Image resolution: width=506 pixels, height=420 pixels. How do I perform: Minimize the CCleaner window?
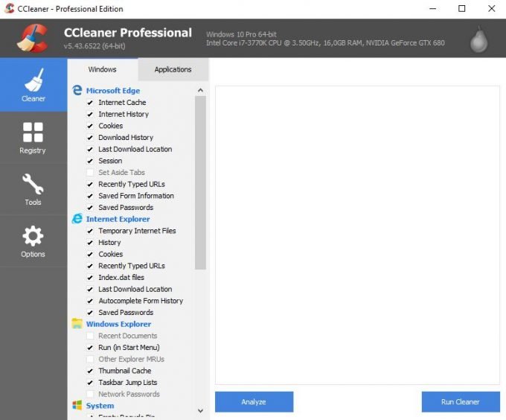433,9
